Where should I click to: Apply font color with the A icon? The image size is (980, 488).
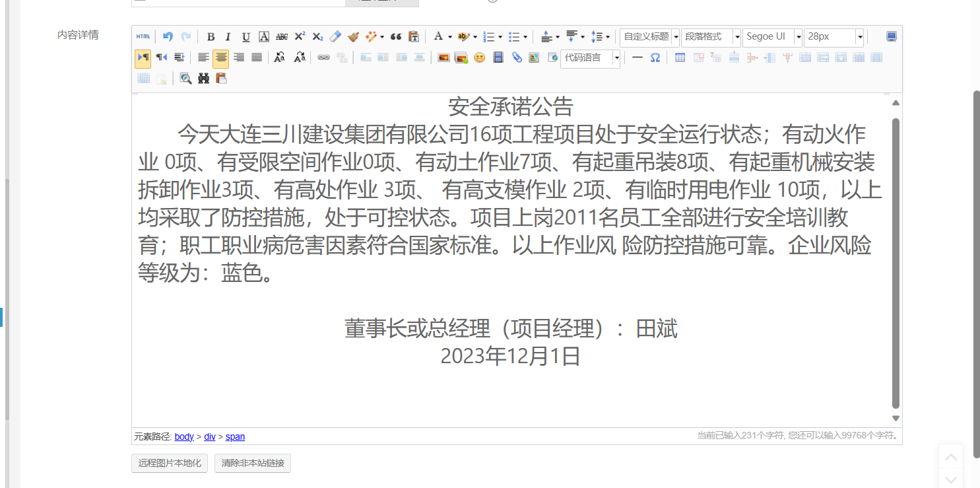coord(438,37)
